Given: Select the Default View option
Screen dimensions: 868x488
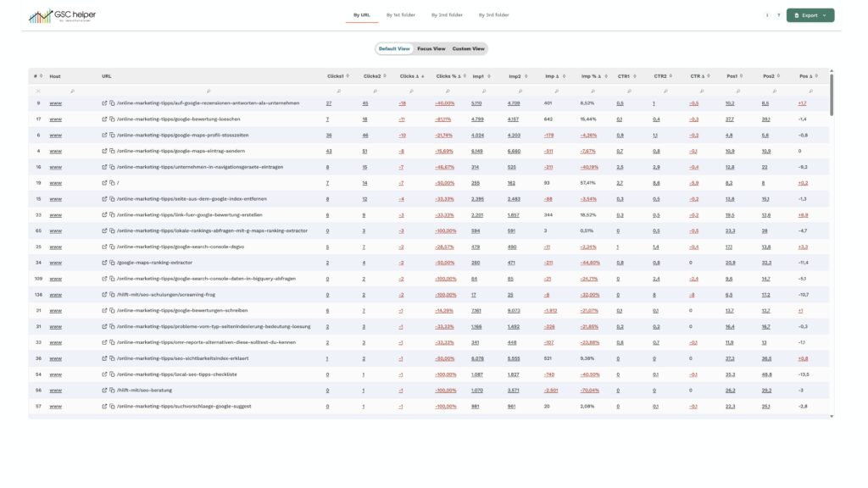Looking at the screenshot, I should pos(394,49).
